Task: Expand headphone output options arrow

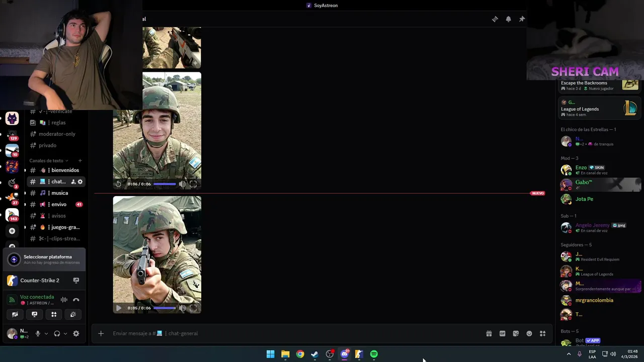Action: pyautogui.click(x=65, y=333)
